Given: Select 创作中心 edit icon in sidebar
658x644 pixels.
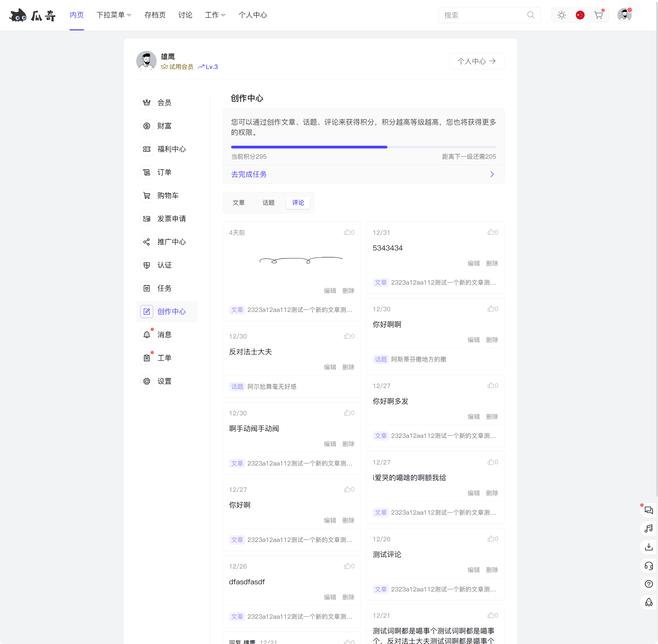Looking at the screenshot, I should click(x=147, y=311).
